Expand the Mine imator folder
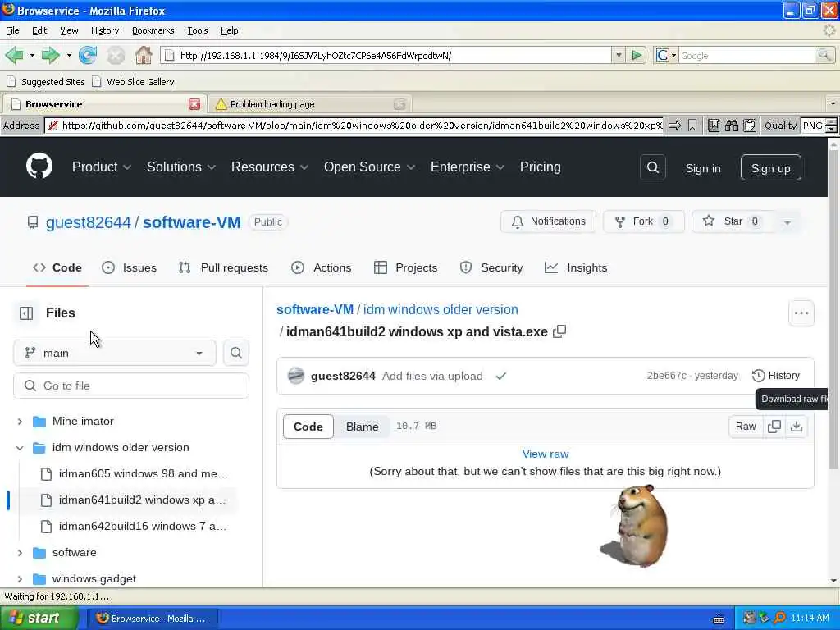840x630 pixels. click(x=20, y=422)
